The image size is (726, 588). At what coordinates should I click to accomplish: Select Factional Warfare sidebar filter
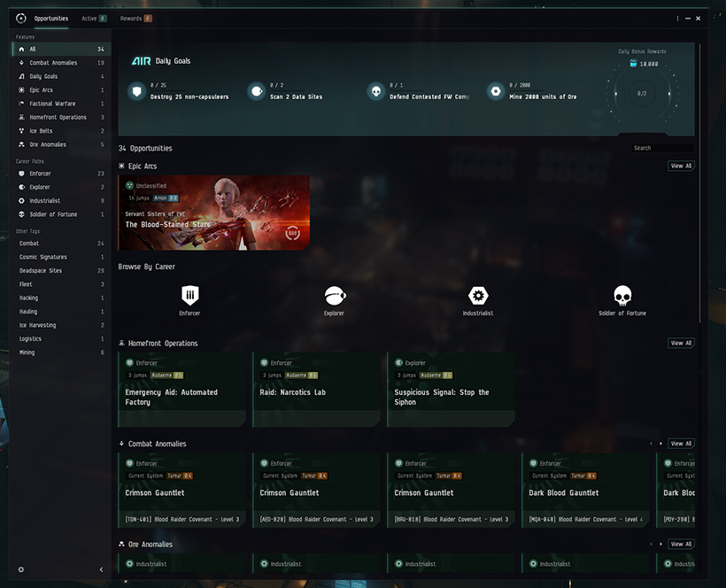62,104
